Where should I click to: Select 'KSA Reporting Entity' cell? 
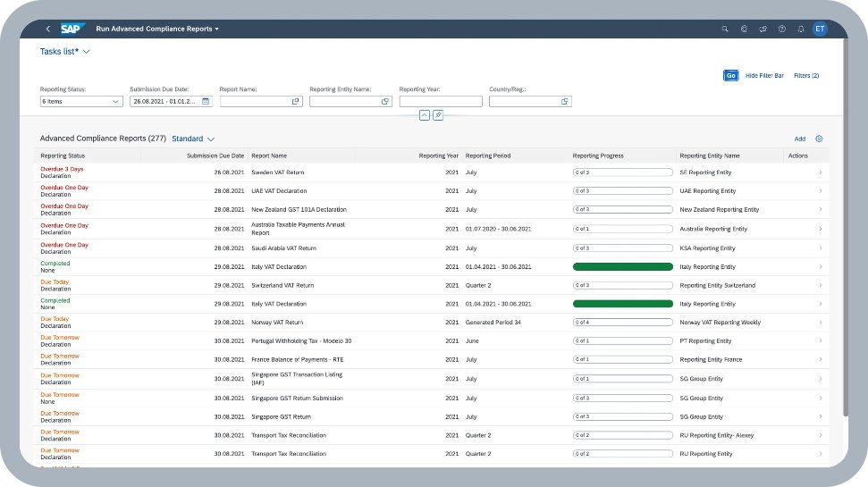coord(707,248)
